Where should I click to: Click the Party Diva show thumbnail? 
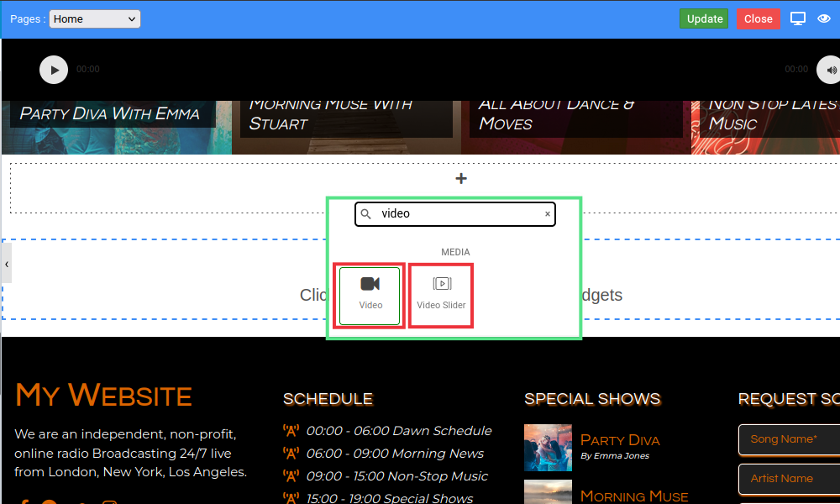click(x=548, y=447)
